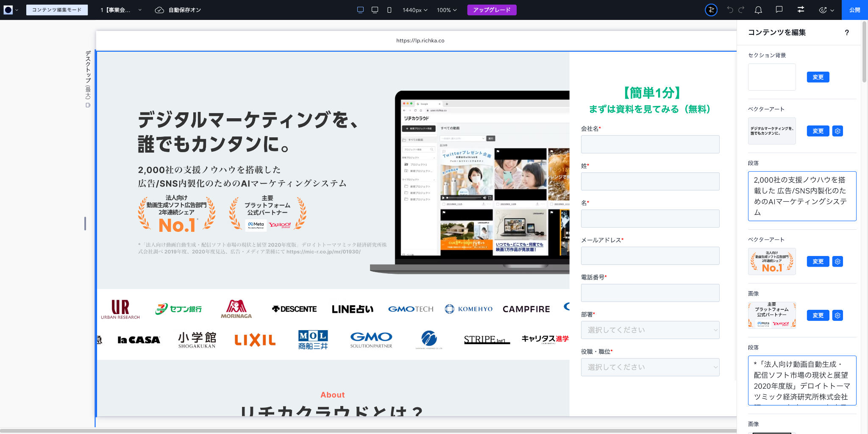
Task: Switch to mobile device preview icon
Action: point(389,10)
